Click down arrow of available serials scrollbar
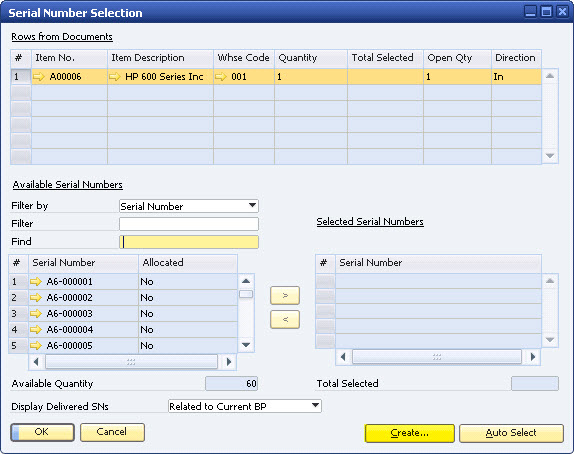Viewport: 574px width, 454px height. pyautogui.click(x=246, y=345)
